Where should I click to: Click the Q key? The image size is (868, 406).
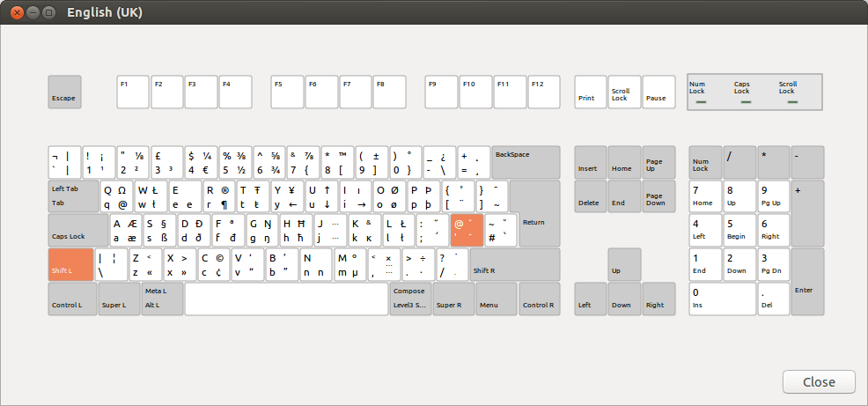(x=116, y=196)
